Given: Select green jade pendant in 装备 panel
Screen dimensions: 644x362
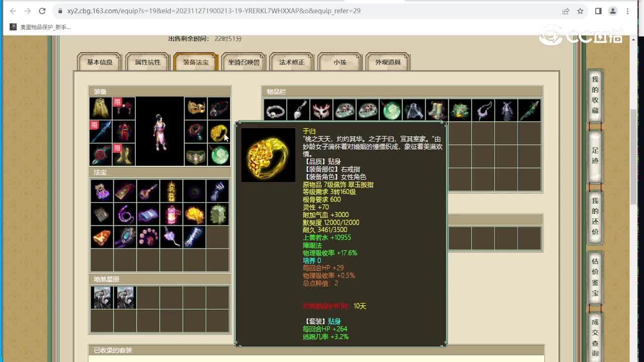Looking at the screenshot, I should [x=219, y=155].
